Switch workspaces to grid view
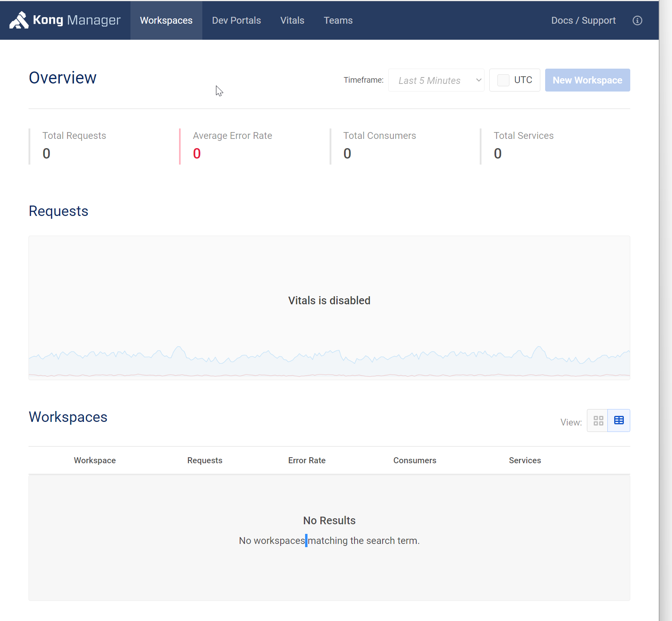Screen dimensions: 672x621 598,420
